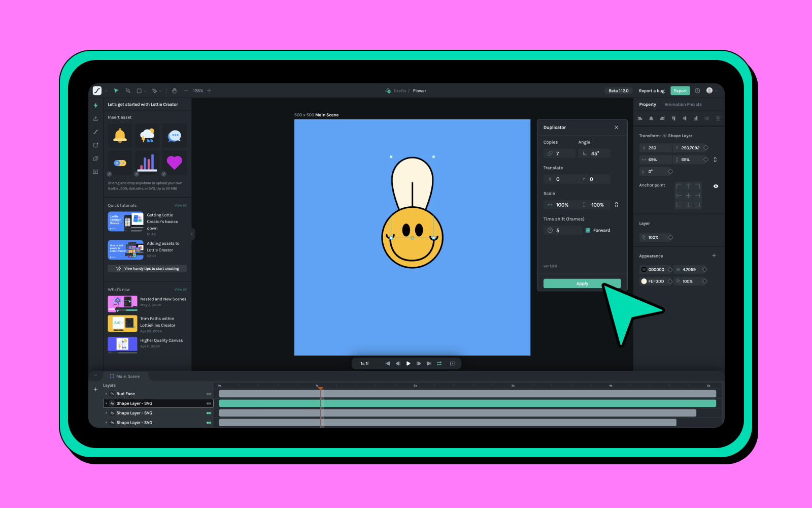Toggle the scale link chain in Transform
Image resolution: width=812 pixels, height=508 pixels.
(x=715, y=160)
